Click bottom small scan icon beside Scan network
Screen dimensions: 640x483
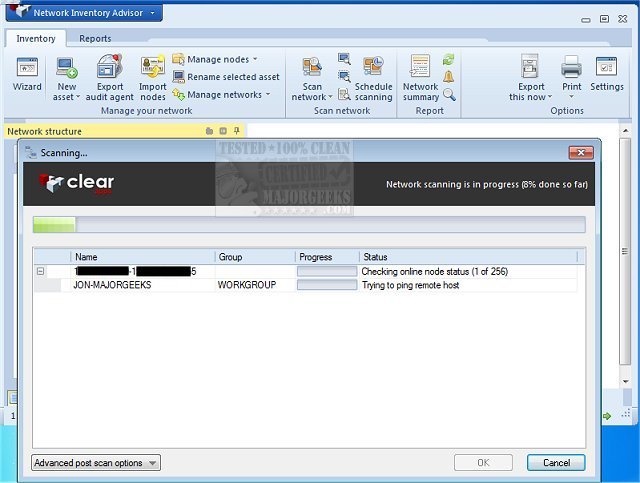[344, 94]
